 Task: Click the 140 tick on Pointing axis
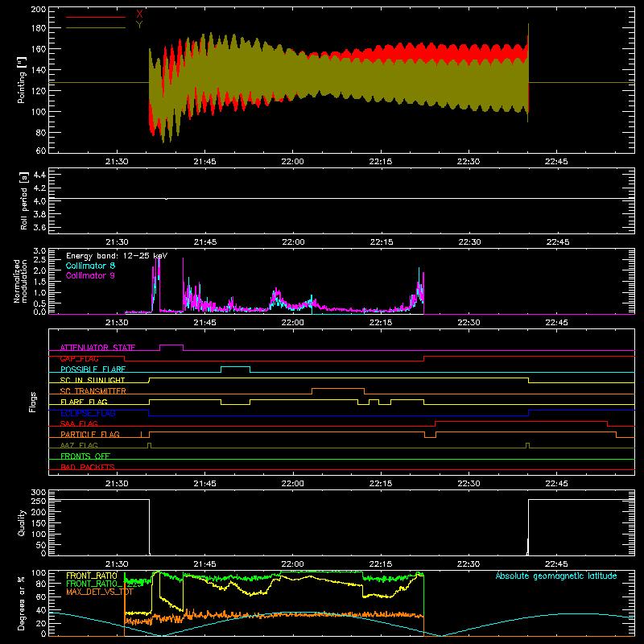tap(39, 70)
